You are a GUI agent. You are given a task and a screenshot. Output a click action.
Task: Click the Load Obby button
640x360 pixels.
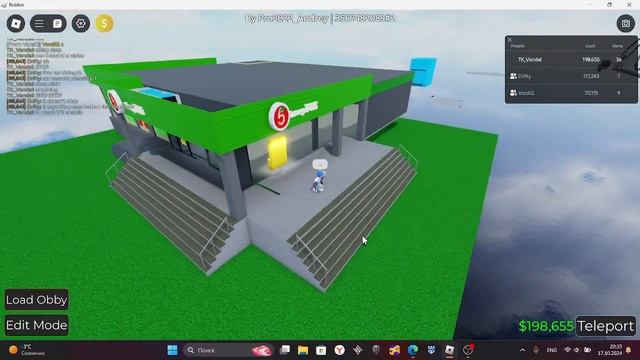[x=37, y=300]
